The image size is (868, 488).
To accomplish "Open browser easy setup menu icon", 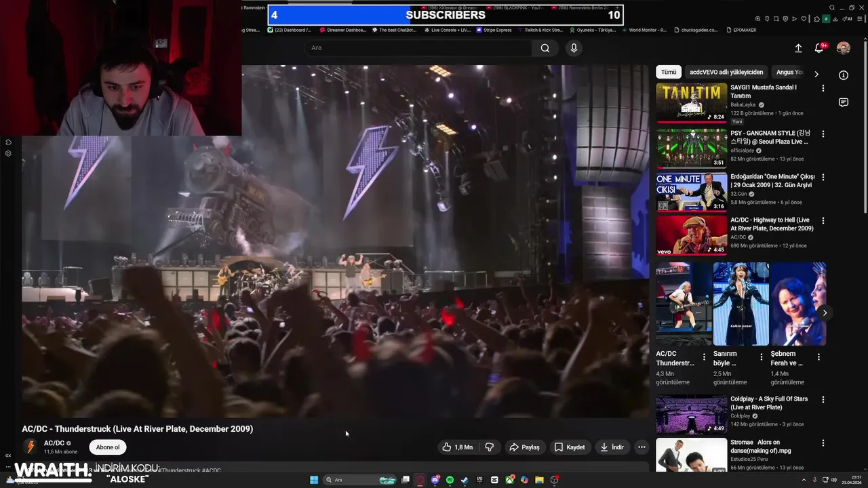I will [860, 19].
